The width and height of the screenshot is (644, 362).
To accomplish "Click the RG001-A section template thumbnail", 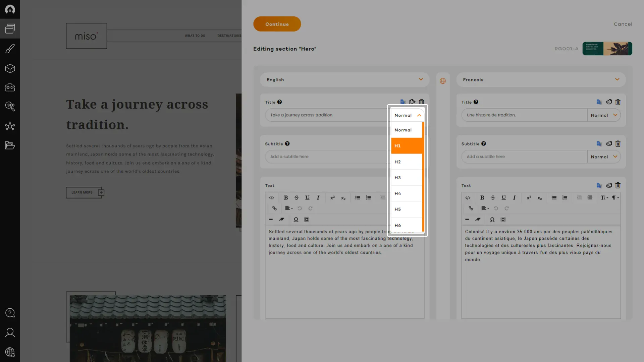I will click(607, 49).
